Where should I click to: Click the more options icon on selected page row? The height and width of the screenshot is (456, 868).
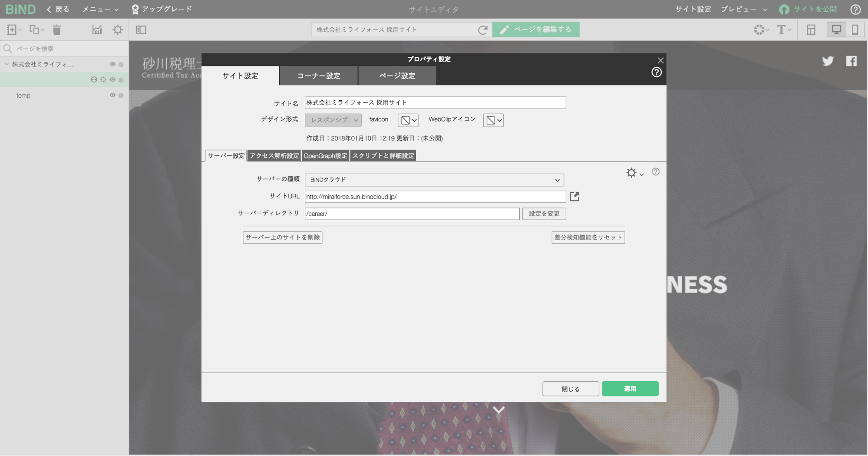[x=94, y=79]
